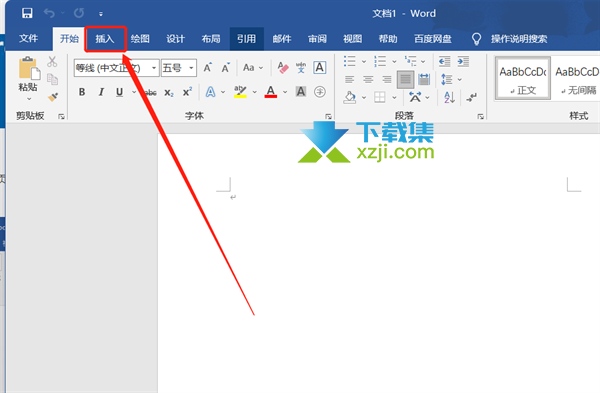Decrease font size with the A down icon
This screenshot has height=393, width=600.
(226, 68)
